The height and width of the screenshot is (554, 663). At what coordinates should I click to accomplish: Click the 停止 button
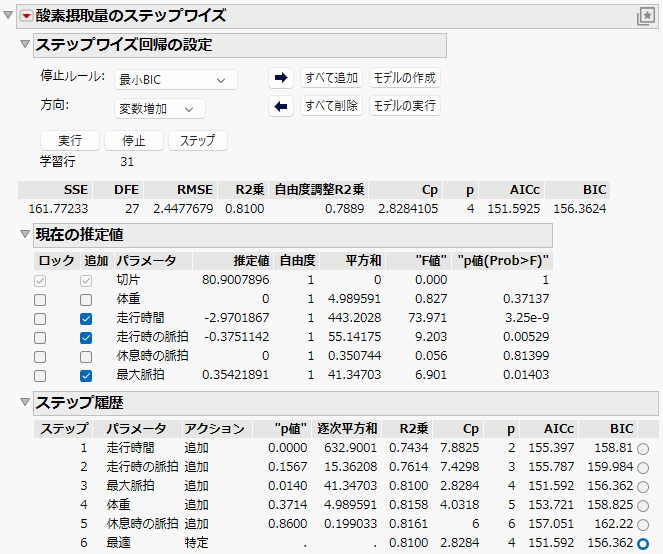coord(134,140)
